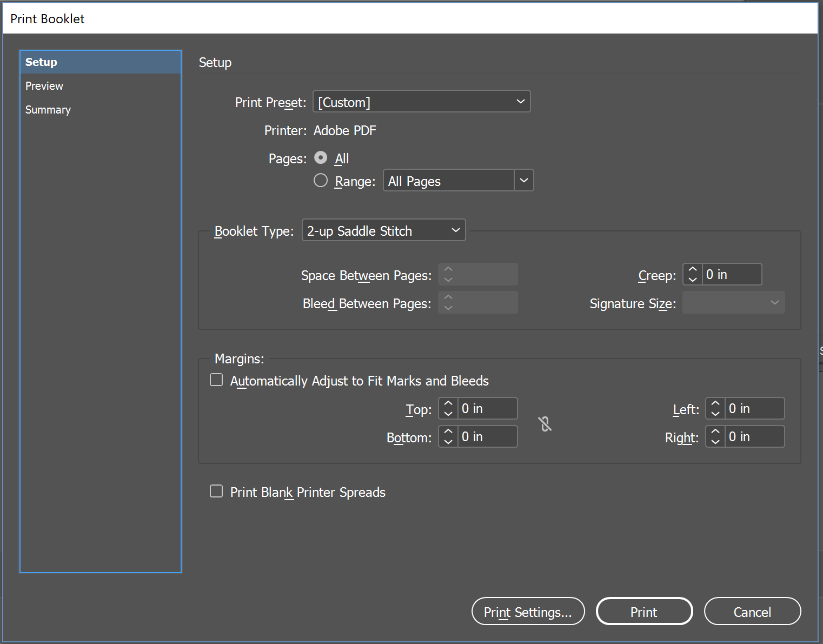Increase the Creep value with up arrow
The width and height of the screenshot is (823, 644).
(693, 269)
